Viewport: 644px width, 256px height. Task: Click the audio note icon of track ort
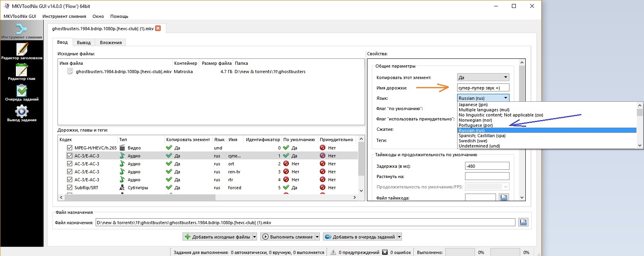point(122,164)
